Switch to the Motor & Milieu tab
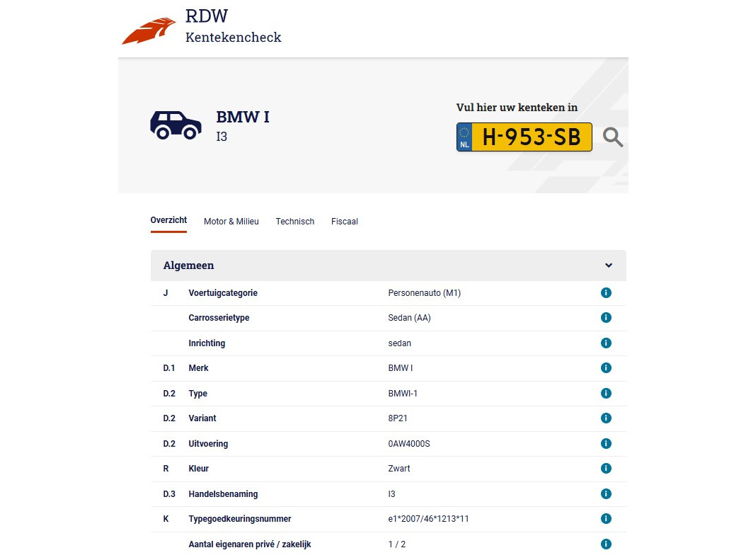This screenshot has width=746, height=560. 231,222
